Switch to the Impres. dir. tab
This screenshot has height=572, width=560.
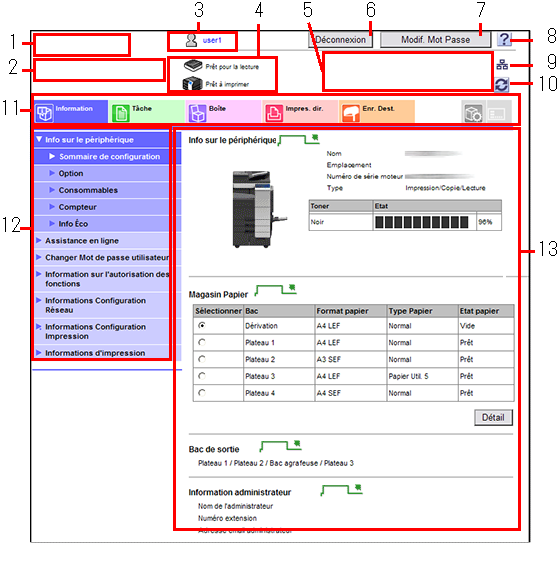[x=300, y=112]
